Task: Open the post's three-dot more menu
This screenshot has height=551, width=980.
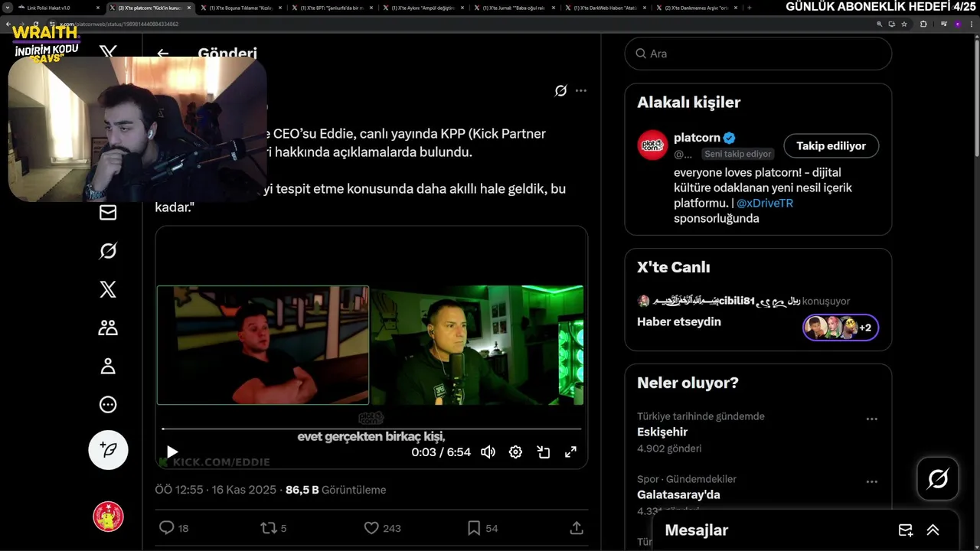Action: click(x=581, y=90)
